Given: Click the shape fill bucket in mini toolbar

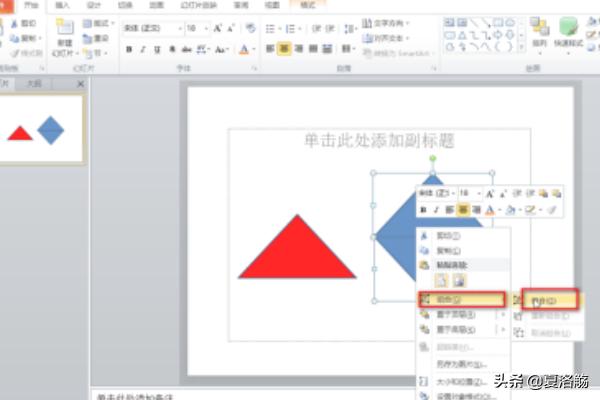Looking at the screenshot, I should click(510, 210).
